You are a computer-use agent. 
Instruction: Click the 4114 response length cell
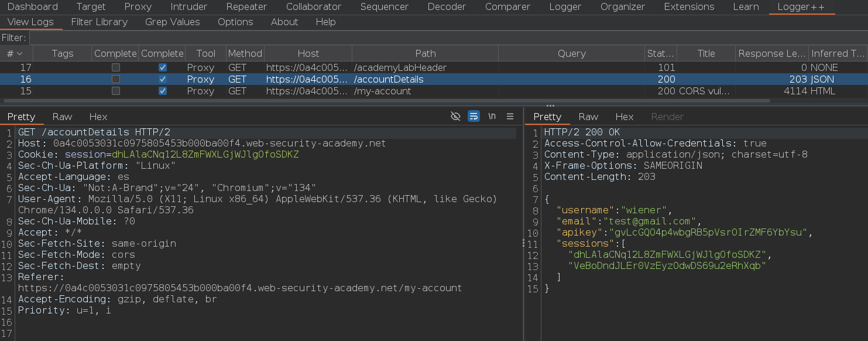pos(772,91)
